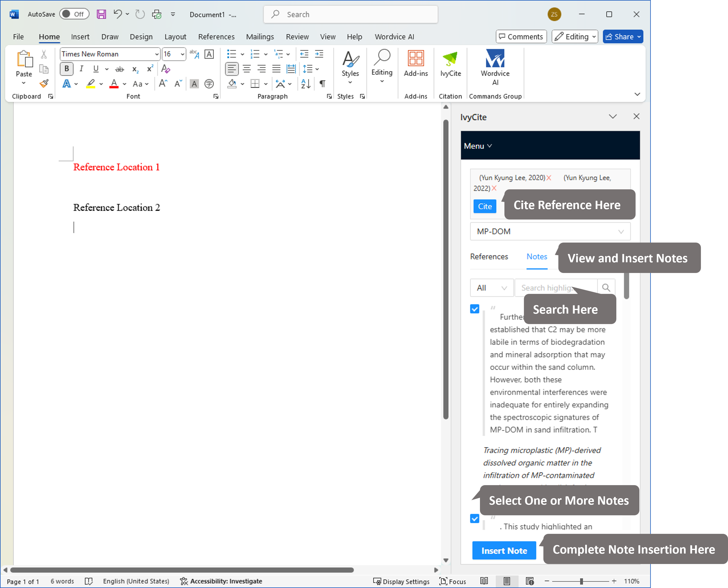Viewport: 728px width, 588px height.
Task: Open the Comments button
Action: (521, 37)
